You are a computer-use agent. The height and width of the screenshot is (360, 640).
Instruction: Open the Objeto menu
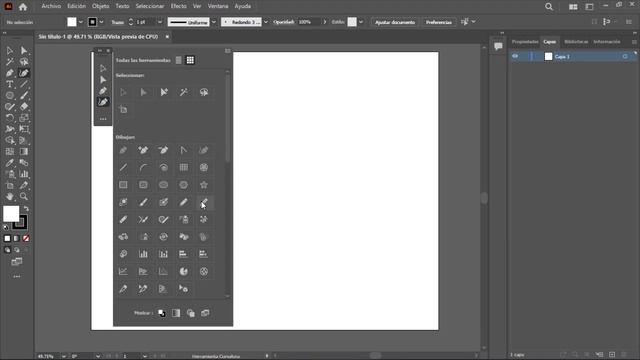pyautogui.click(x=100, y=6)
